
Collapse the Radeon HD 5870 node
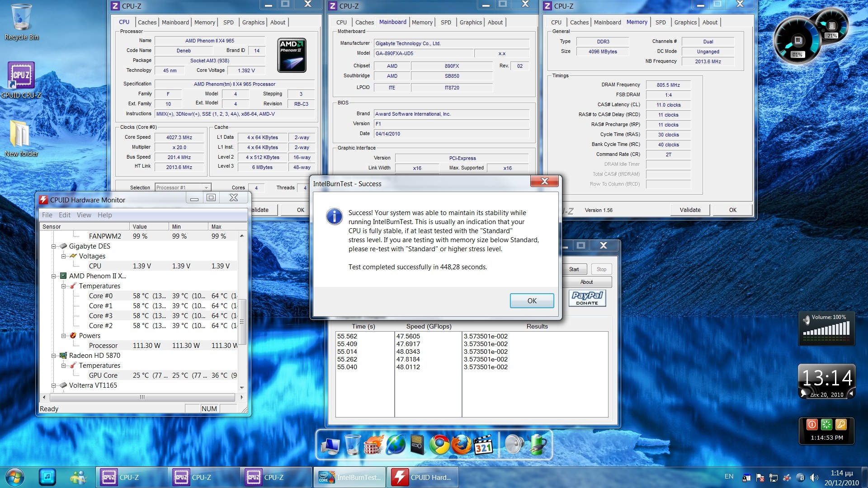pyautogui.click(x=53, y=356)
